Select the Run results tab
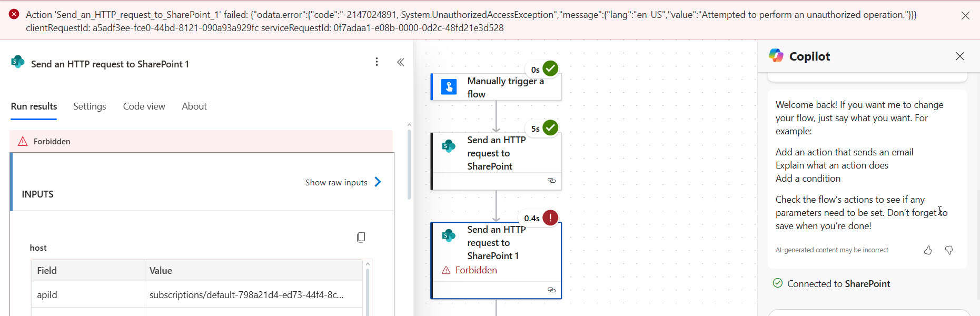980x316 pixels. pyautogui.click(x=34, y=106)
